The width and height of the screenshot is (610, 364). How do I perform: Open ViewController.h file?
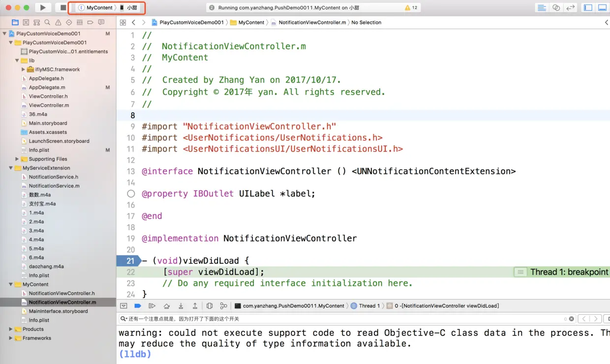pos(48,96)
